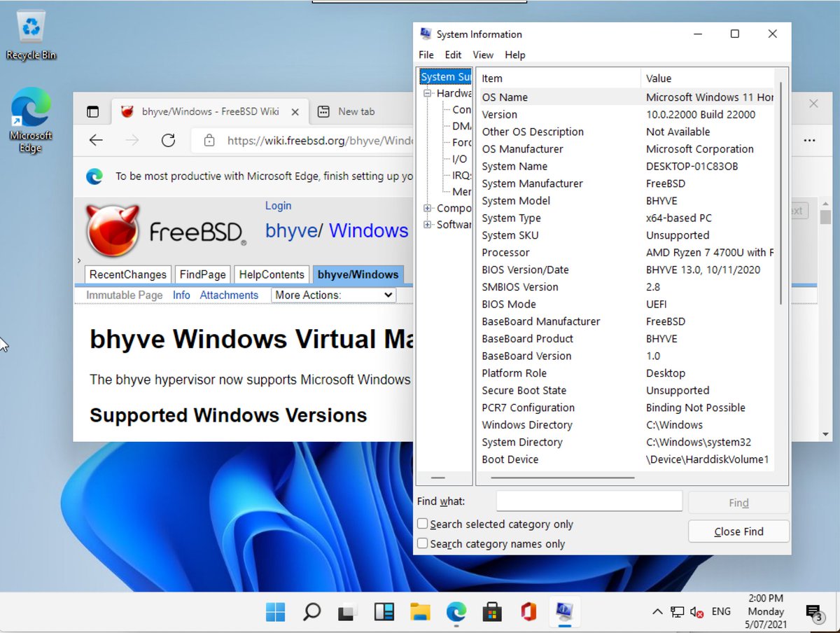Screen dimensions: 840x633
Task: Click the Item column header
Action: [x=558, y=78]
